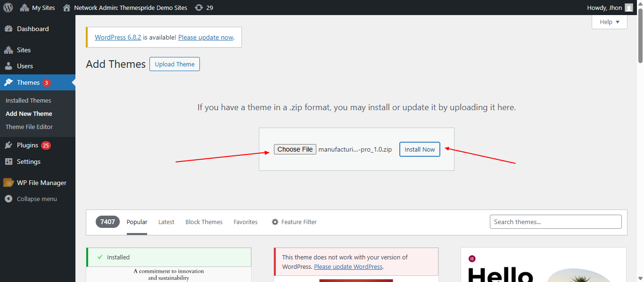
Task: Select Add New Theme submenu item
Action: pos(29,113)
